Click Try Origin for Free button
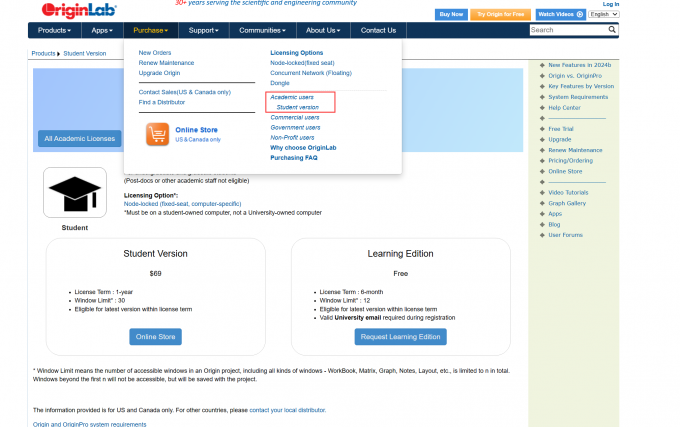This screenshot has height=427, width=680. tap(500, 14)
